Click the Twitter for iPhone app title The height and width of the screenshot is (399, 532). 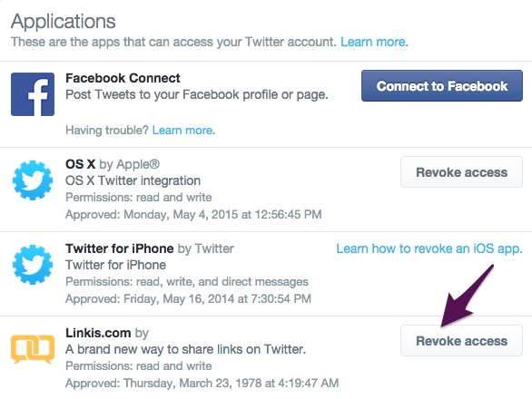120,248
